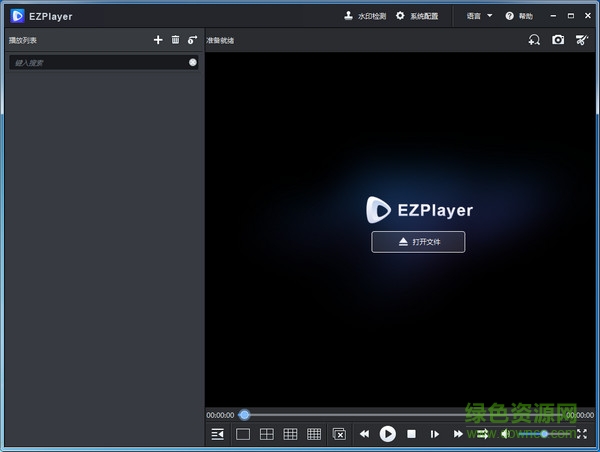Switch to single-window layout
Screen dimensions: 600x452
point(243,434)
